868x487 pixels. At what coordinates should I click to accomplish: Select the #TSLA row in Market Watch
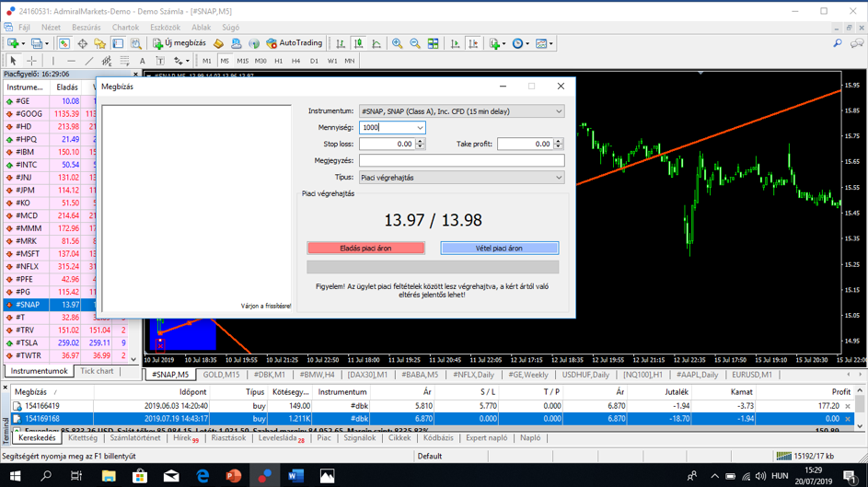tap(66, 343)
